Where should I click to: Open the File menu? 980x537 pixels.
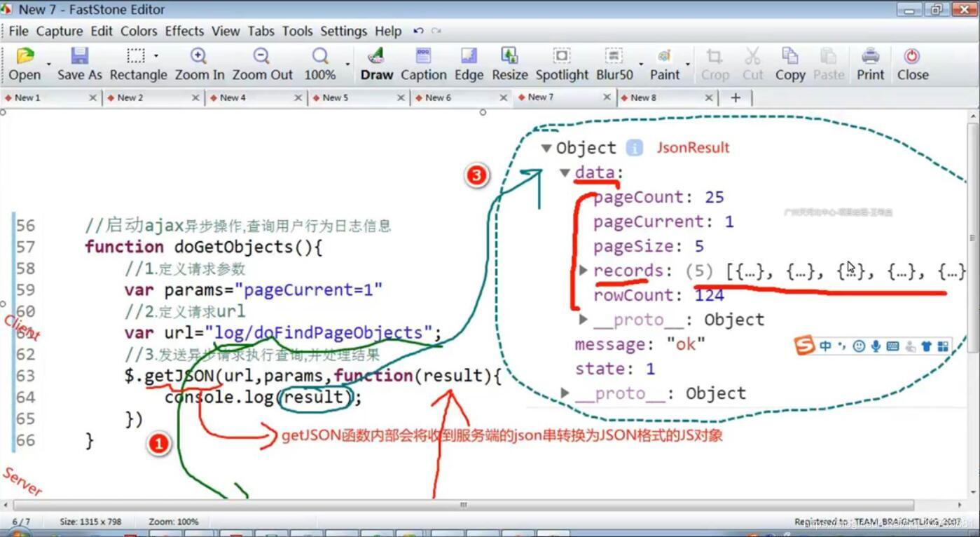point(18,31)
